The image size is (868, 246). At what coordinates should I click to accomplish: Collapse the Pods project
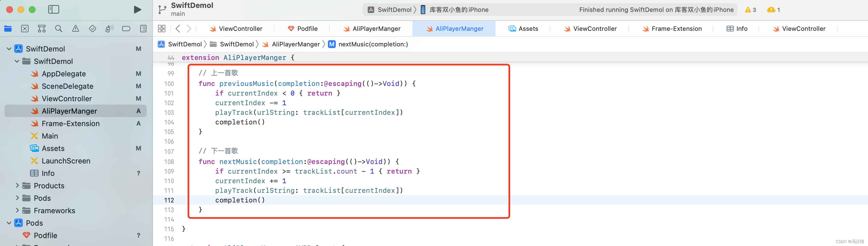tap(9, 223)
